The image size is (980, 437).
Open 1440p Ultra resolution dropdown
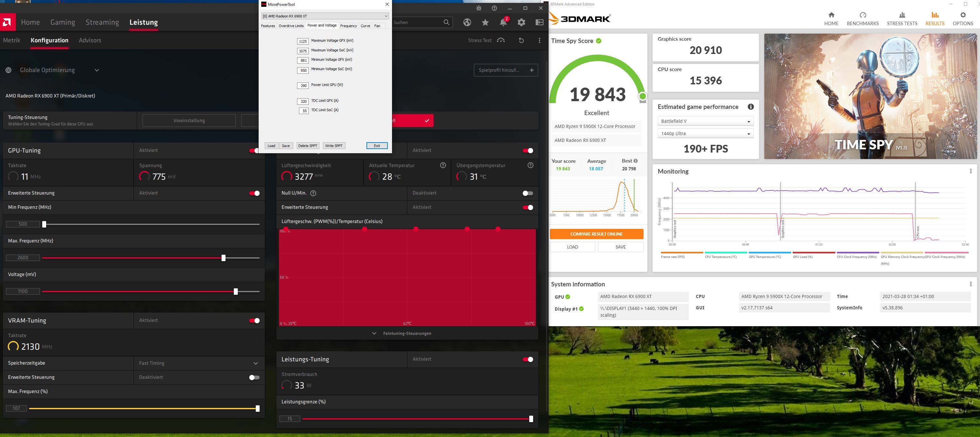pyautogui.click(x=705, y=133)
